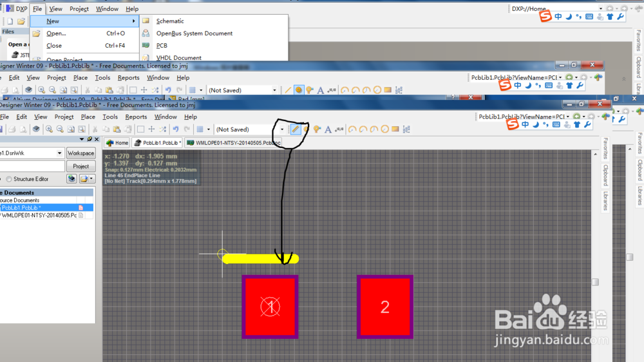Click Open... in the File menu
Viewport: 644px width, 362px height.
point(56,33)
